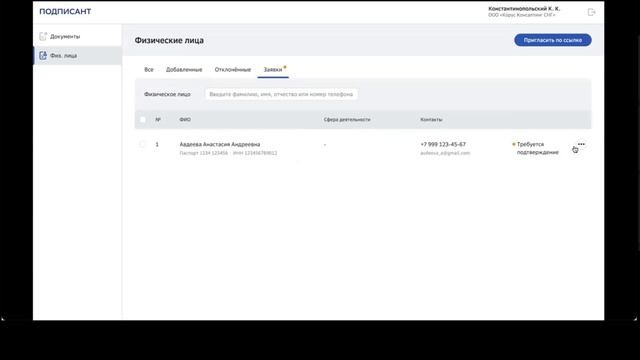Click status Требуется подтверждение

[538, 148]
